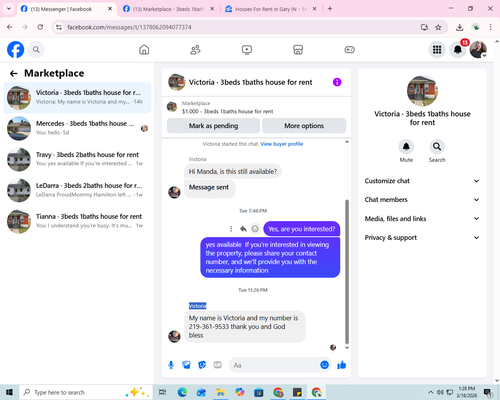Open the Facebook logo home link

16,50
